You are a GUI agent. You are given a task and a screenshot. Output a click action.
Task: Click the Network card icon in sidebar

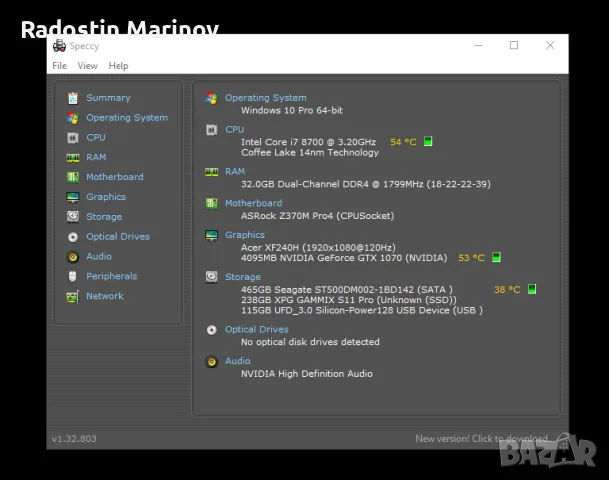(x=73, y=297)
